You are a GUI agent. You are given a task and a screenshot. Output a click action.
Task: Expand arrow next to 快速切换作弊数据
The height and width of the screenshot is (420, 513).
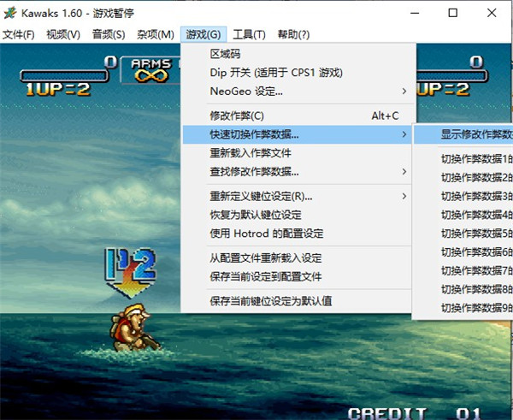click(404, 134)
